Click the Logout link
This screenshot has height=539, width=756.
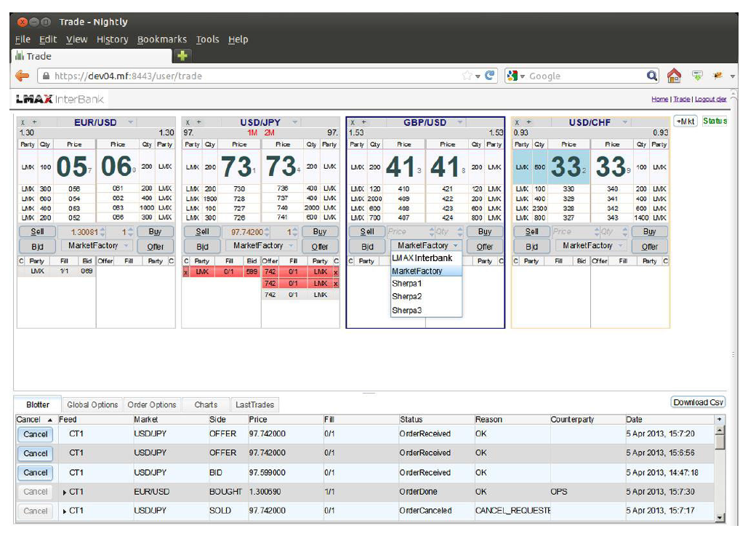pos(709,99)
